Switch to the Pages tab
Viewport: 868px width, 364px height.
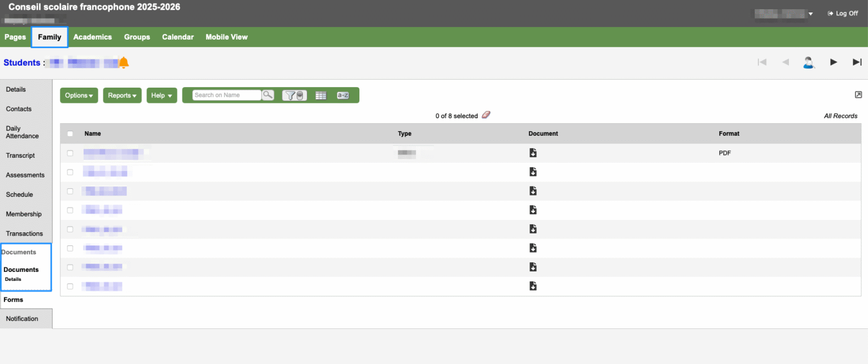[x=15, y=37]
